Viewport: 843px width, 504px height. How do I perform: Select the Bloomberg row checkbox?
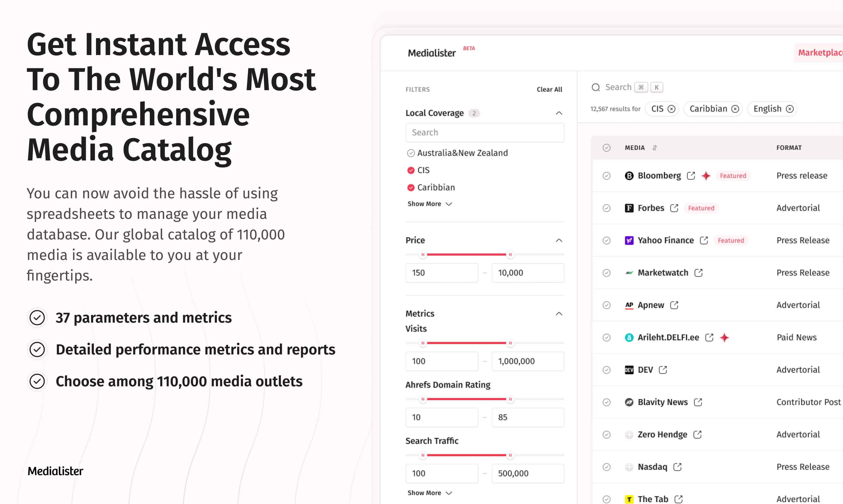(606, 176)
